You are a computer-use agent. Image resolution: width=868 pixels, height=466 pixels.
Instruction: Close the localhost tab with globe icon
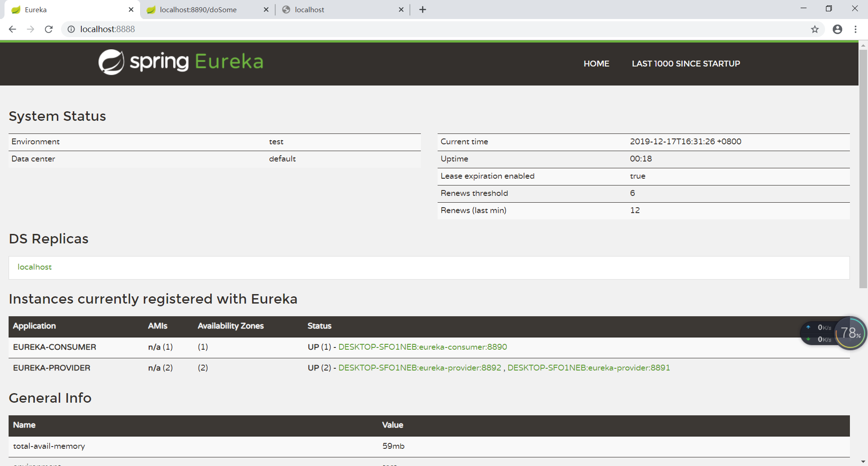point(401,10)
